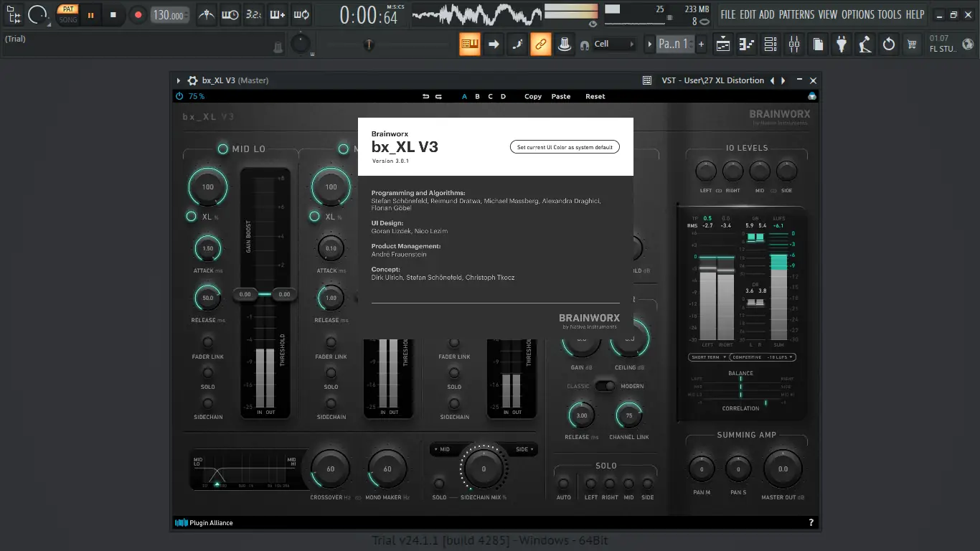Select the previous preset arrow
This screenshot has width=980, height=551.
772,81
